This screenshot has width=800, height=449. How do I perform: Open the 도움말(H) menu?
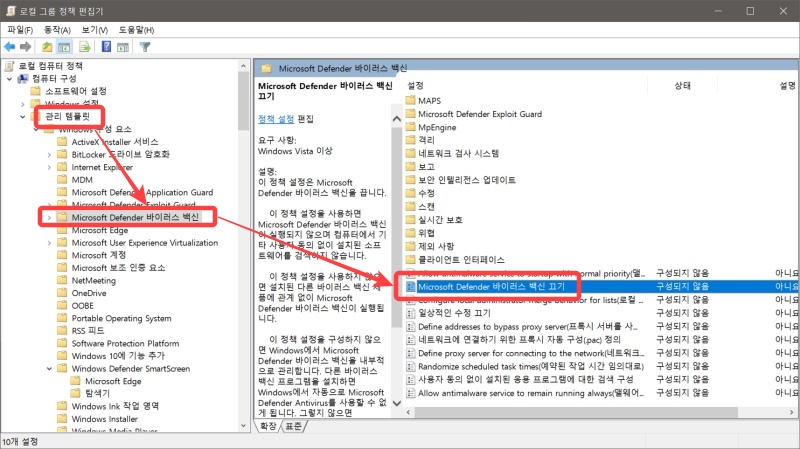(136, 30)
